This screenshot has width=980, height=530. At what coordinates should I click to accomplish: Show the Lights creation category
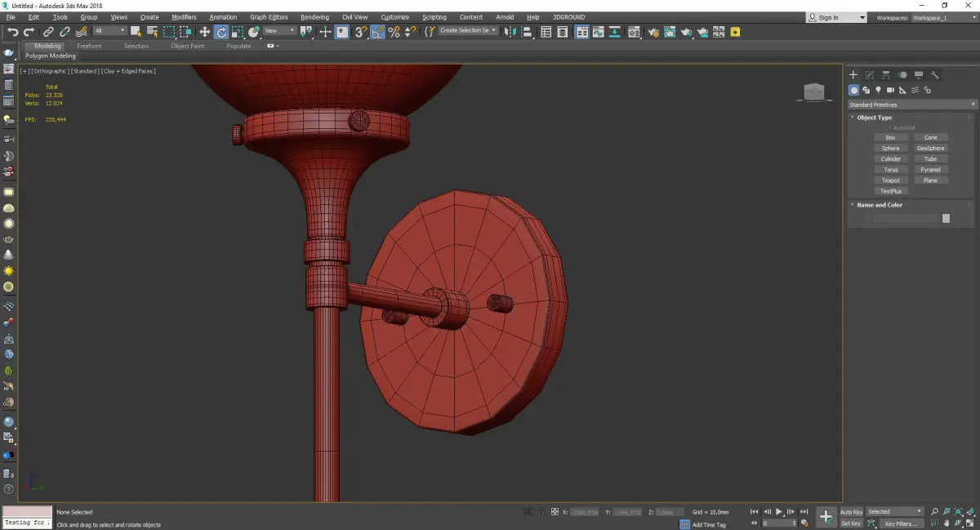pos(878,90)
